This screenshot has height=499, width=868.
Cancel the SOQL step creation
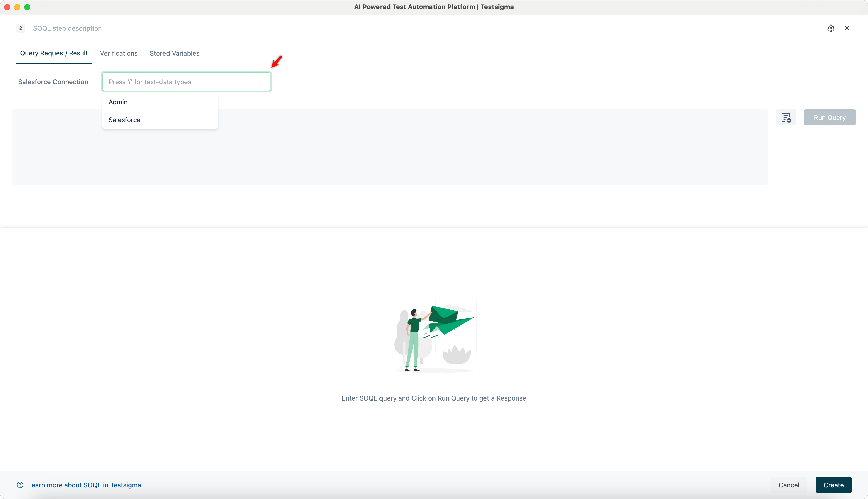tap(789, 485)
